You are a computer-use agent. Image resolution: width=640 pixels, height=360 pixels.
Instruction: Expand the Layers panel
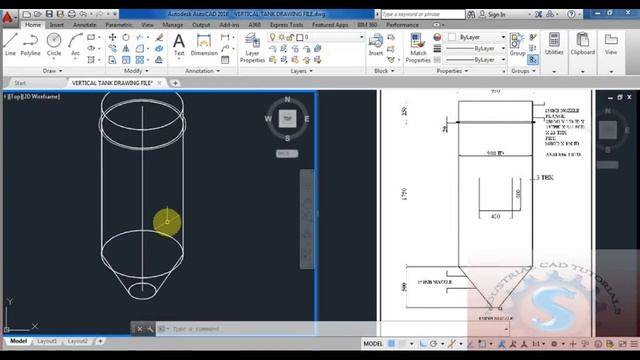(302, 71)
